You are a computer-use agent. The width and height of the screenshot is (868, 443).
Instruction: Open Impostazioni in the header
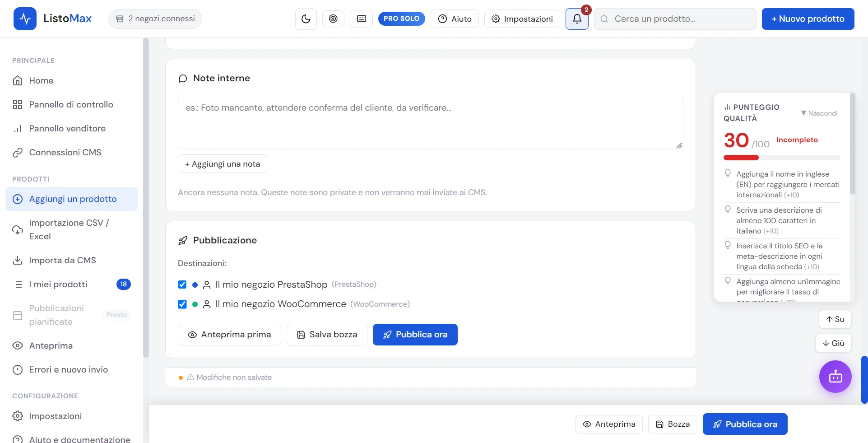click(x=522, y=19)
